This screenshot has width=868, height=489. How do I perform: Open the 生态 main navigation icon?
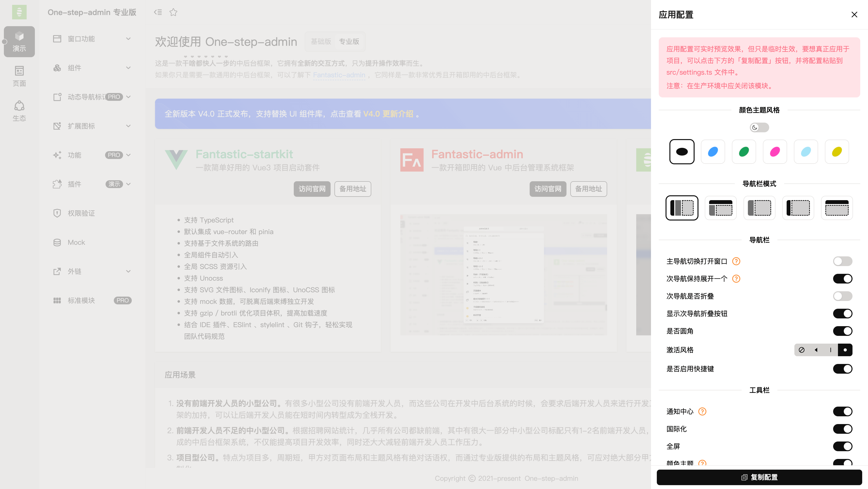[x=19, y=110]
